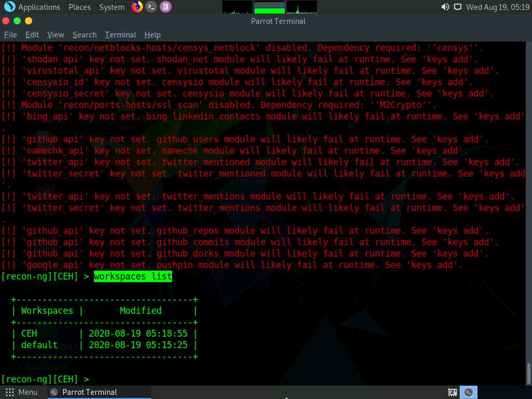Click the 'google_api' pushpin warning line
The height and width of the screenshot is (399, 532).
232,265
